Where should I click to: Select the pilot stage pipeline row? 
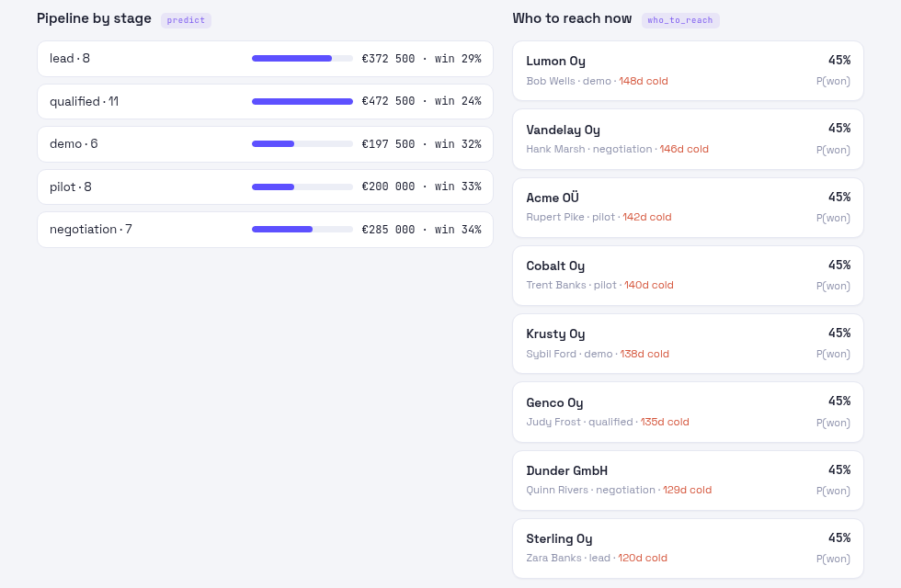(265, 187)
